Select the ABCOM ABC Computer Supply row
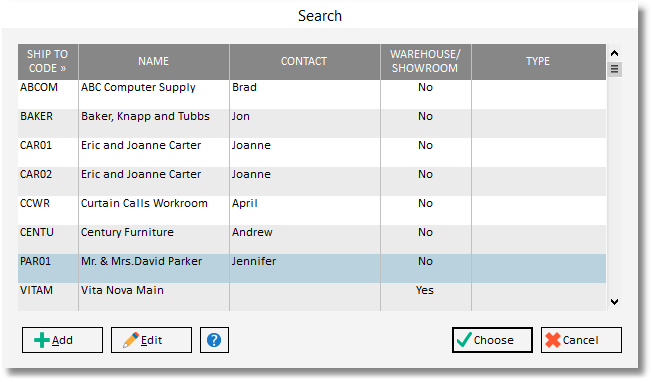652x382 pixels. pos(312,94)
